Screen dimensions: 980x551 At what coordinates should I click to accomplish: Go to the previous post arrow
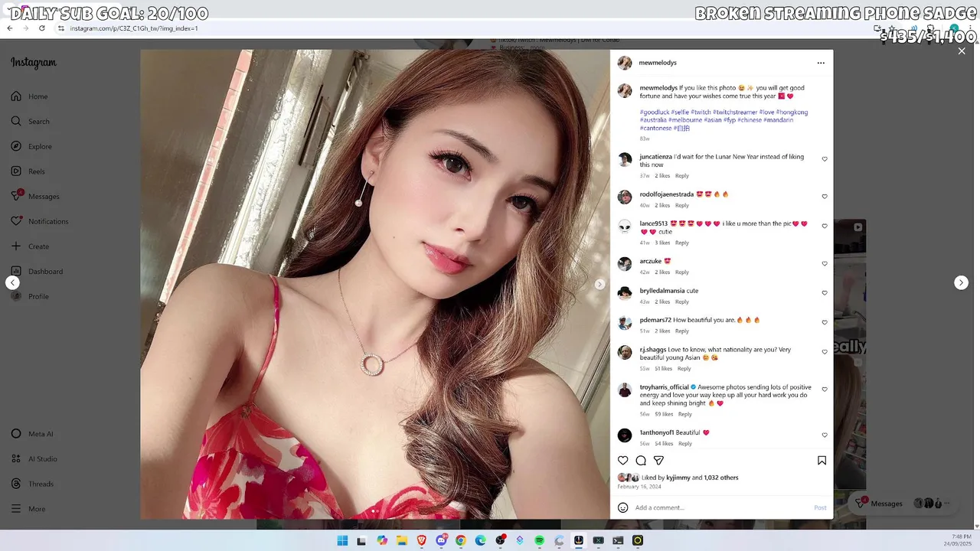(12, 282)
